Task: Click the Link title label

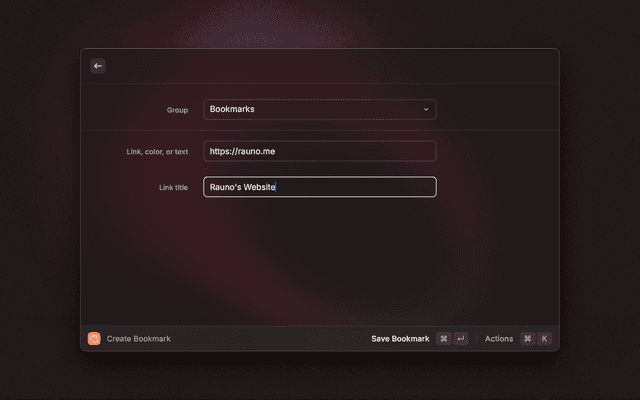Action: click(173, 188)
